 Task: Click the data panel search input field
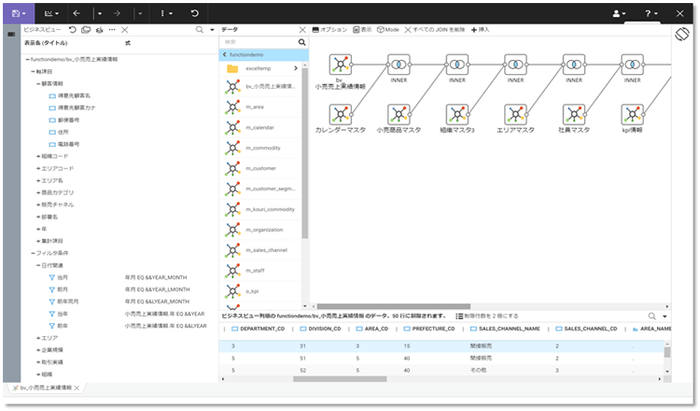coord(258,42)
